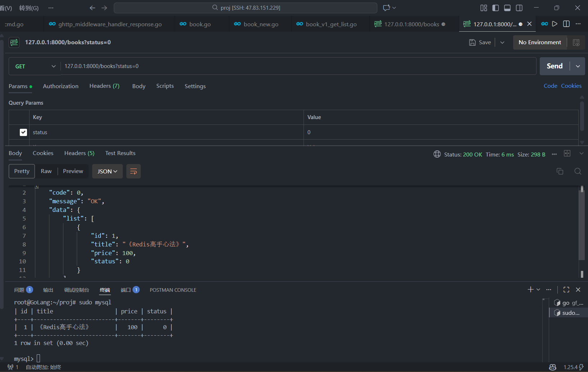Close the terminal panel
The image size is (588, 372).
click(578, 290)
